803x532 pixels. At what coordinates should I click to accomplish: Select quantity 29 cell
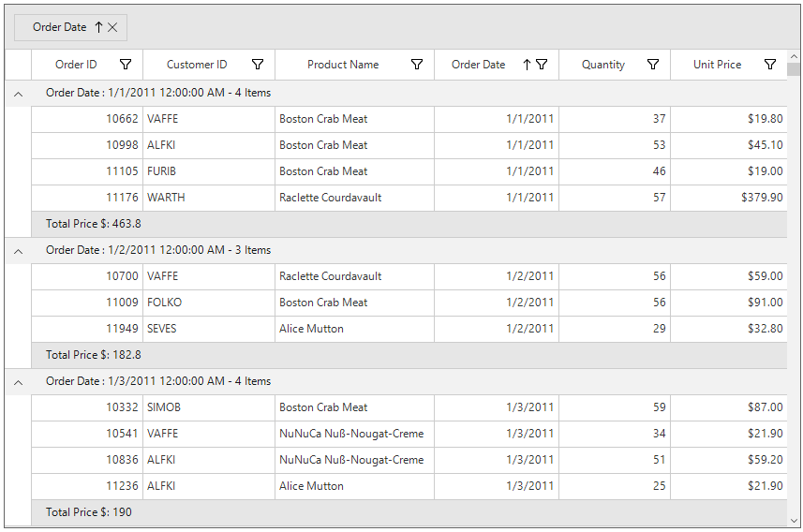point(615,329)
